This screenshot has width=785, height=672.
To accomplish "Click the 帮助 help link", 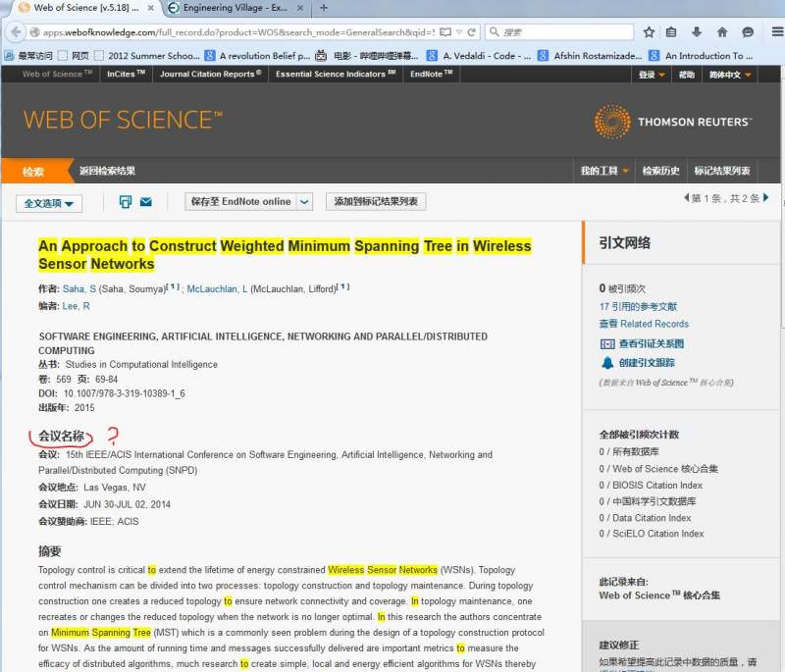I will (x=686, y=75).
